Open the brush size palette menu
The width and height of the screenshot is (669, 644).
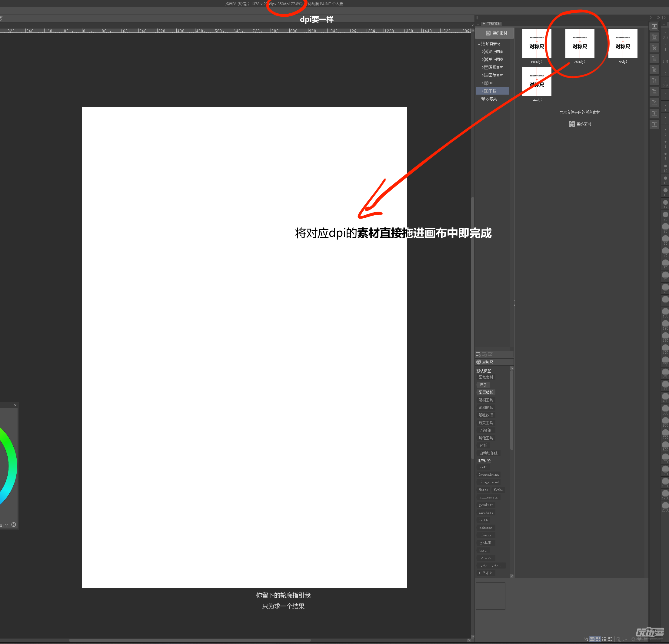point(664,24)
